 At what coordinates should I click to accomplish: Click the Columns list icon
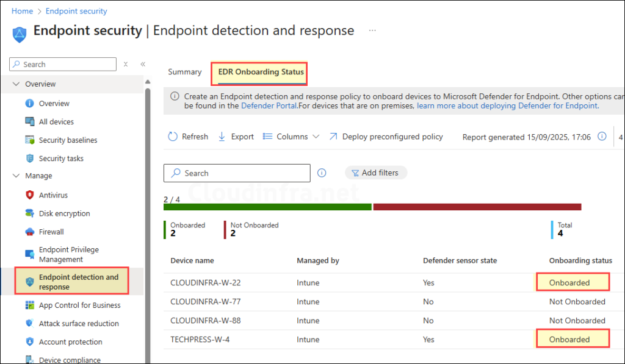click(x=267, y=137)
